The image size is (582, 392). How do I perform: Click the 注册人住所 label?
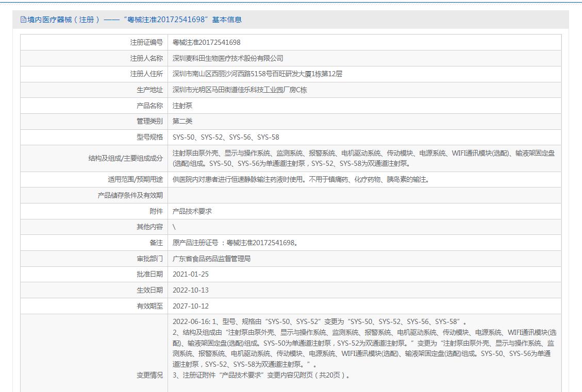point(146,74)
